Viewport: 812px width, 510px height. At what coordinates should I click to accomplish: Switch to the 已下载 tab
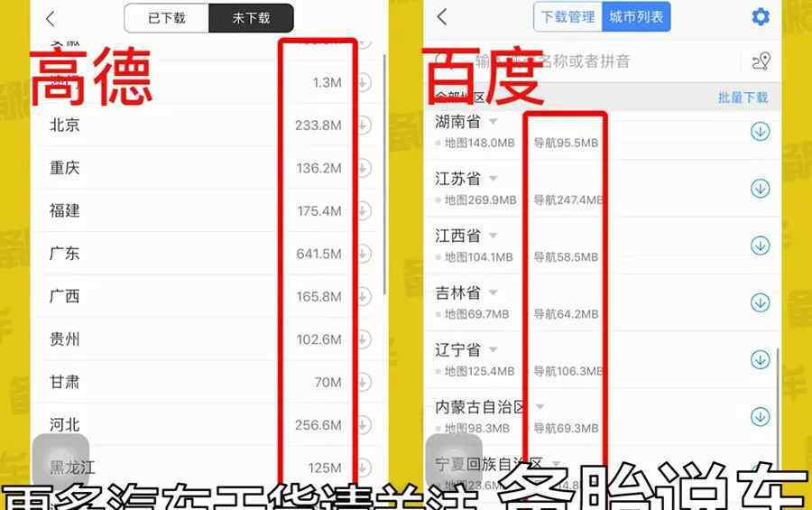coord(167,18)
